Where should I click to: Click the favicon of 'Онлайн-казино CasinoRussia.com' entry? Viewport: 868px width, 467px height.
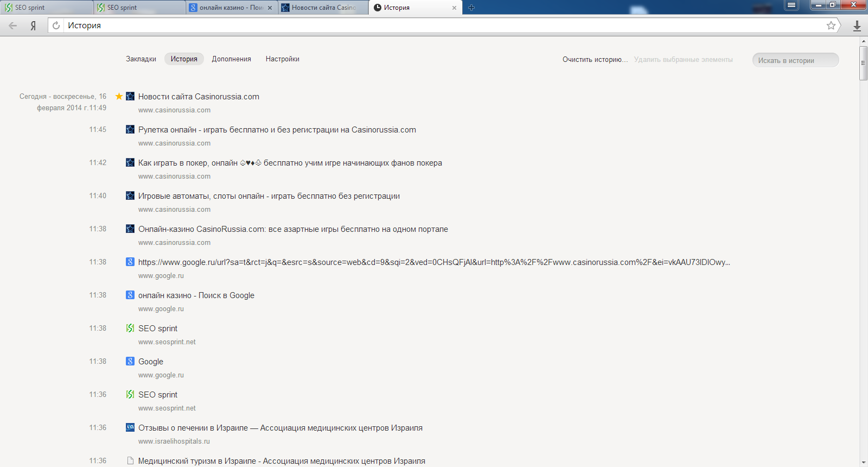click(130, 229)
